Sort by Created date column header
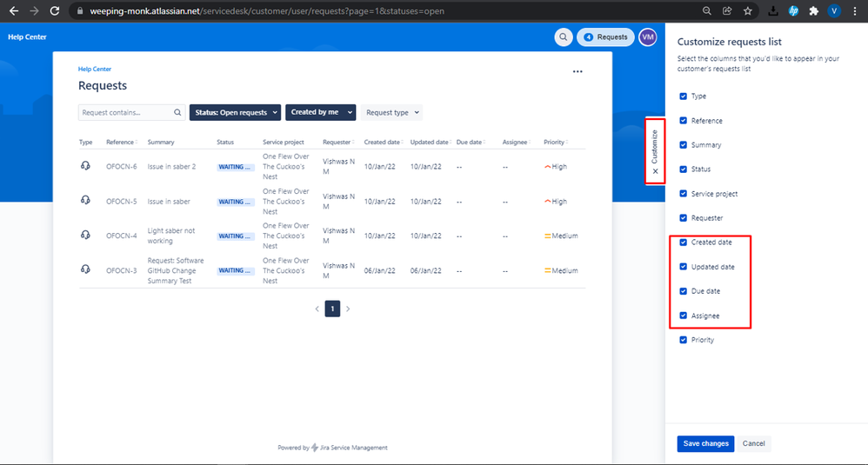This screenshot has height=465, width=868. [x=384, y=142]
